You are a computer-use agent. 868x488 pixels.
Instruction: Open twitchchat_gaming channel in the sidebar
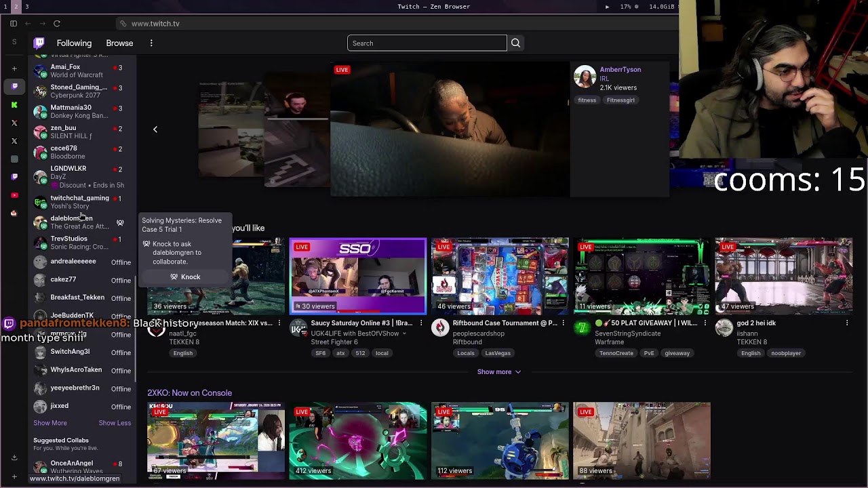click(82, 202)
